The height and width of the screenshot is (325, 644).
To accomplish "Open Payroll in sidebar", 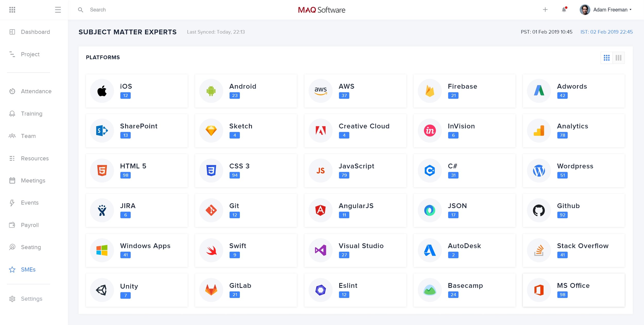I will [x=24, y=225].
